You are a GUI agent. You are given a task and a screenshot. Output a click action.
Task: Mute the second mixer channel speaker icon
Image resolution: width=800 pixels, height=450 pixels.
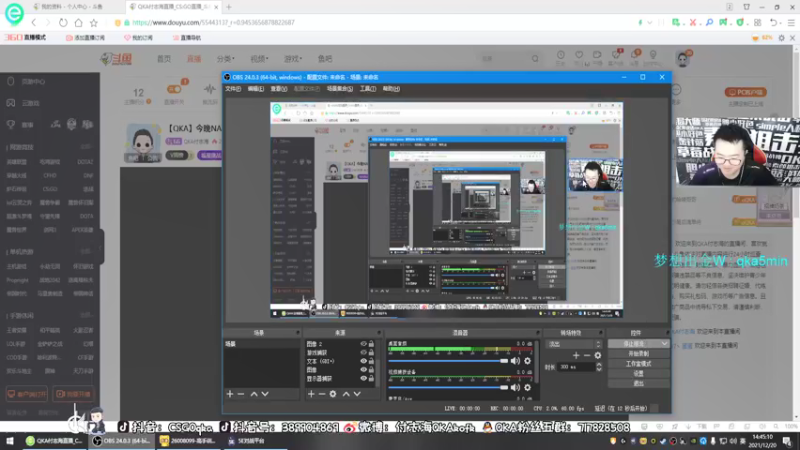pyautogui.click(x=515, y=387)
